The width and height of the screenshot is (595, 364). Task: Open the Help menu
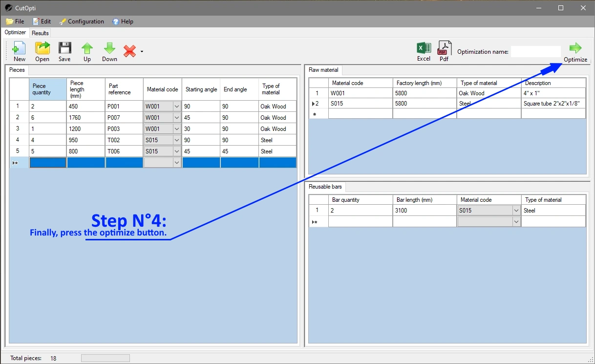pyautogui.click(x=123, y=21)
